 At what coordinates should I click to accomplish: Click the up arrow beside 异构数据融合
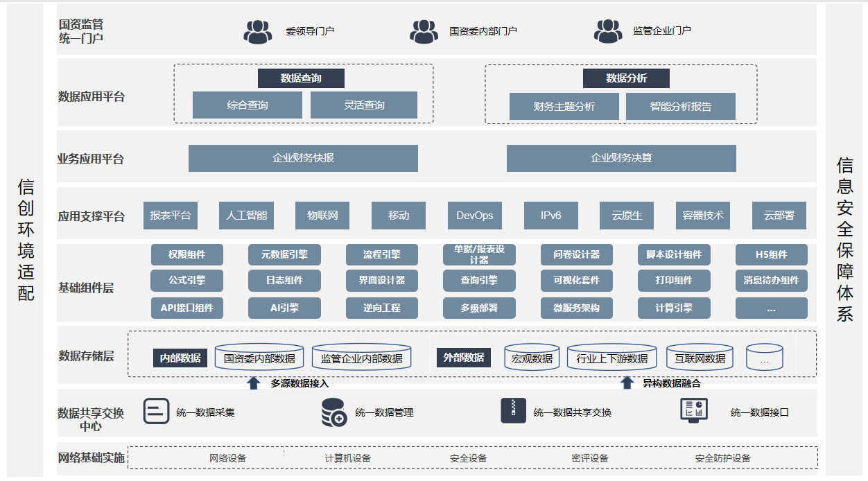point(627,383)
